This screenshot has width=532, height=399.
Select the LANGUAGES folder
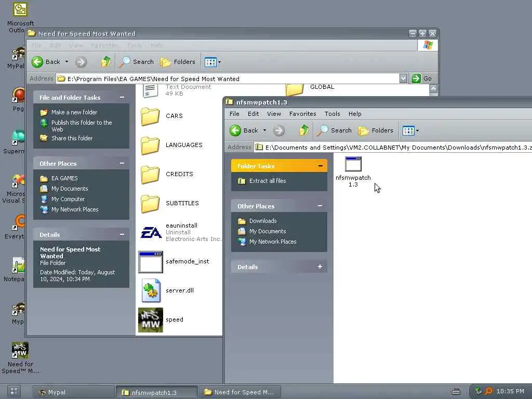coord(171,145)
